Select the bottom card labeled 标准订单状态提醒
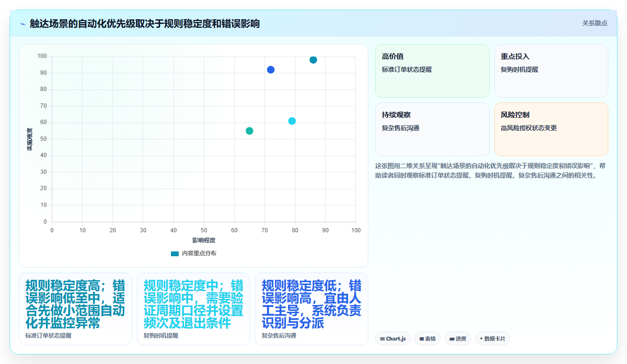Screen dimensions: 627x364 pos(75,309)
